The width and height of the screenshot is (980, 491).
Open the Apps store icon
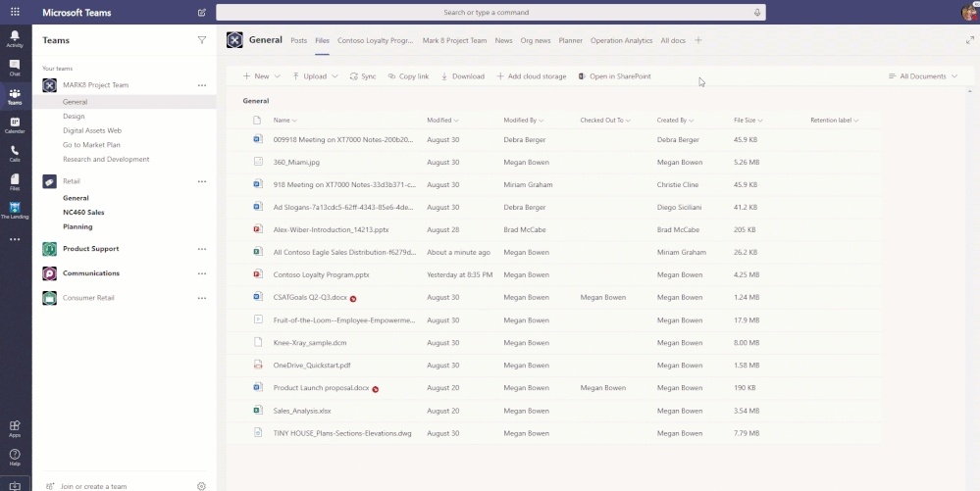point(15,427)
